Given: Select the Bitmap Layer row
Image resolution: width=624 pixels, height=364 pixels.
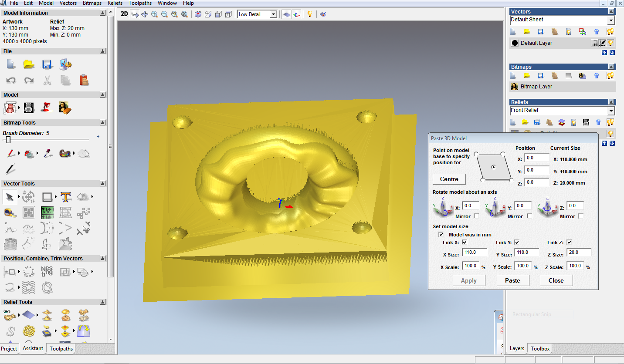Looking at the screenshot, I should [563, 87].
